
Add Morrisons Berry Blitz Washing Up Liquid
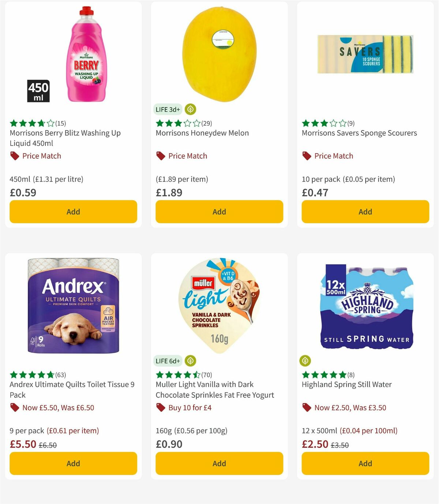click(73, 211)
